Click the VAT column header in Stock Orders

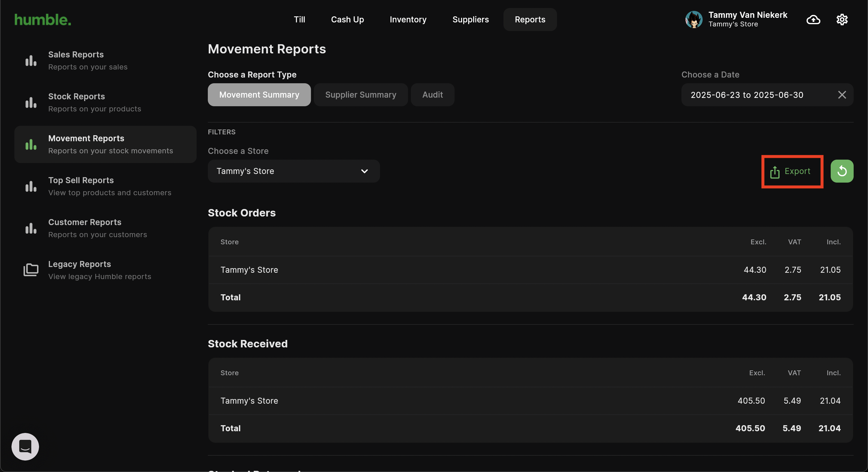(x=794, y=242)
